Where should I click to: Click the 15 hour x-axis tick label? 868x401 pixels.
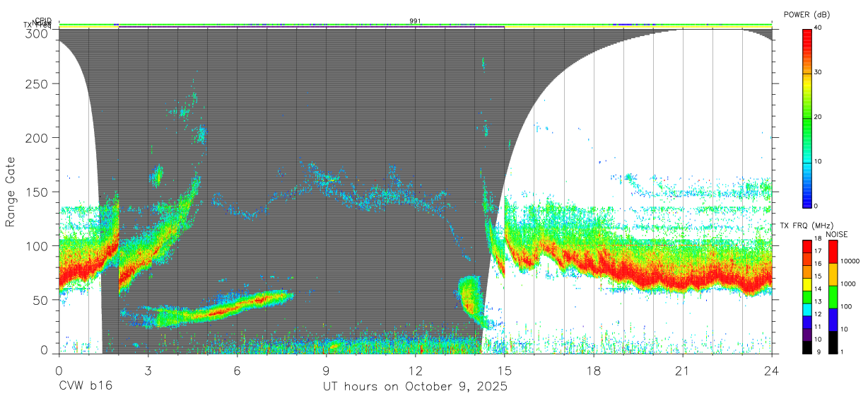(x=505, y=369)
